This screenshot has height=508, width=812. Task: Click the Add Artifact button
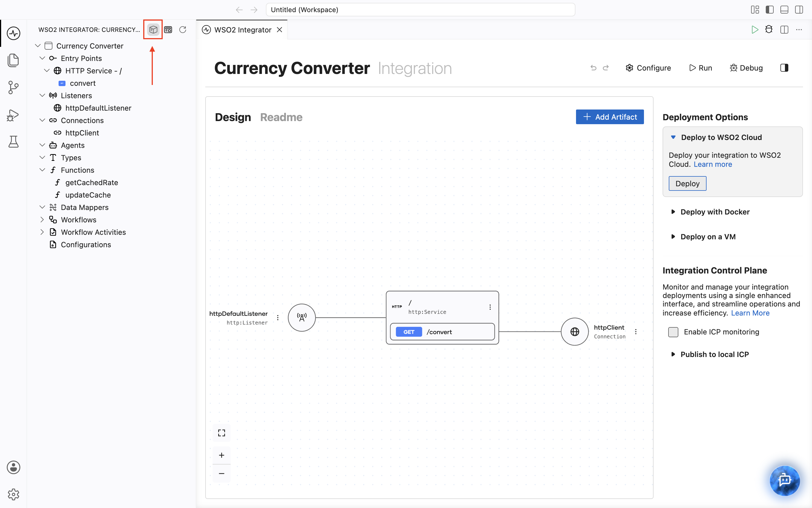[x=610, y=117]
